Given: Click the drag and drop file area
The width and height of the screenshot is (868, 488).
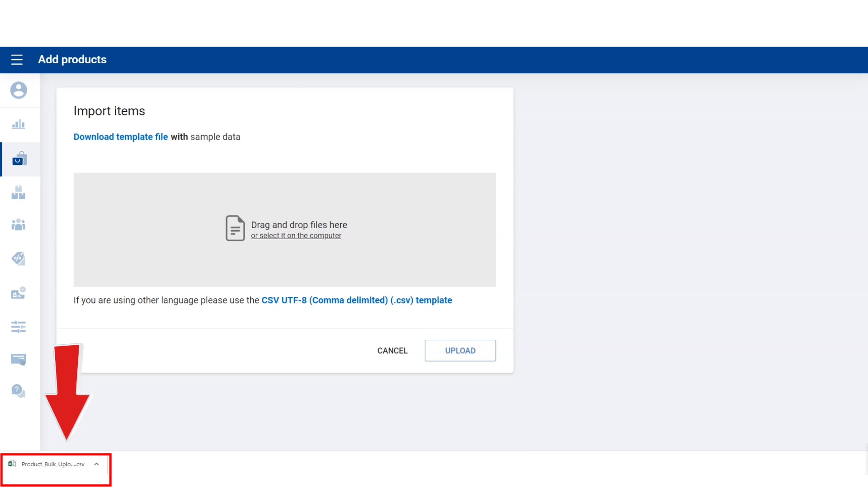Looking at the screenshot, I should [285, 262].
